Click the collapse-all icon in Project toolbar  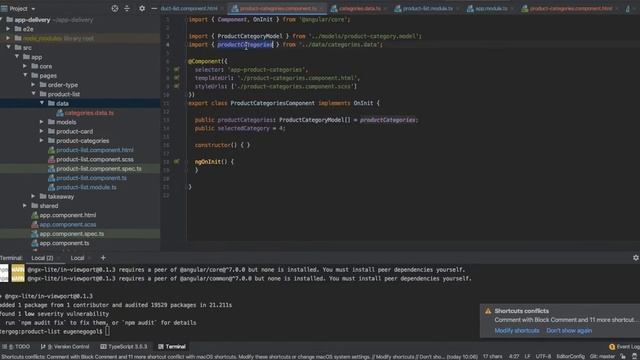127,8
